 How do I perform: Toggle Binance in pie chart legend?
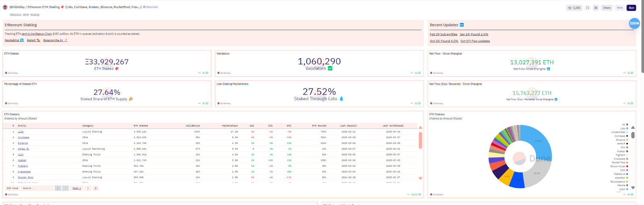coord(622,140)
